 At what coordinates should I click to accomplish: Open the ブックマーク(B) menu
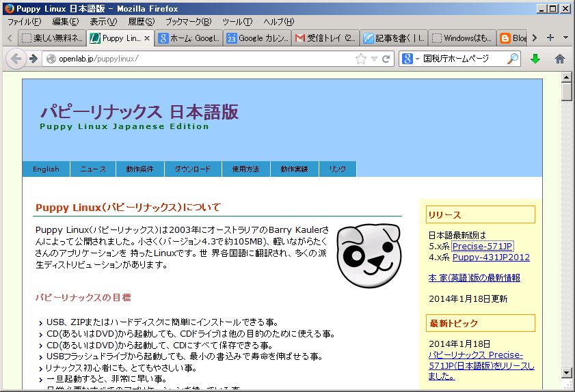(x=189, y=22)
